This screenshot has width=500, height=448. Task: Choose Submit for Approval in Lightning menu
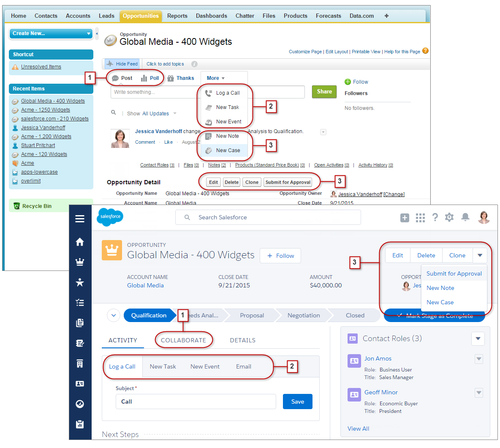pos(454,273)
